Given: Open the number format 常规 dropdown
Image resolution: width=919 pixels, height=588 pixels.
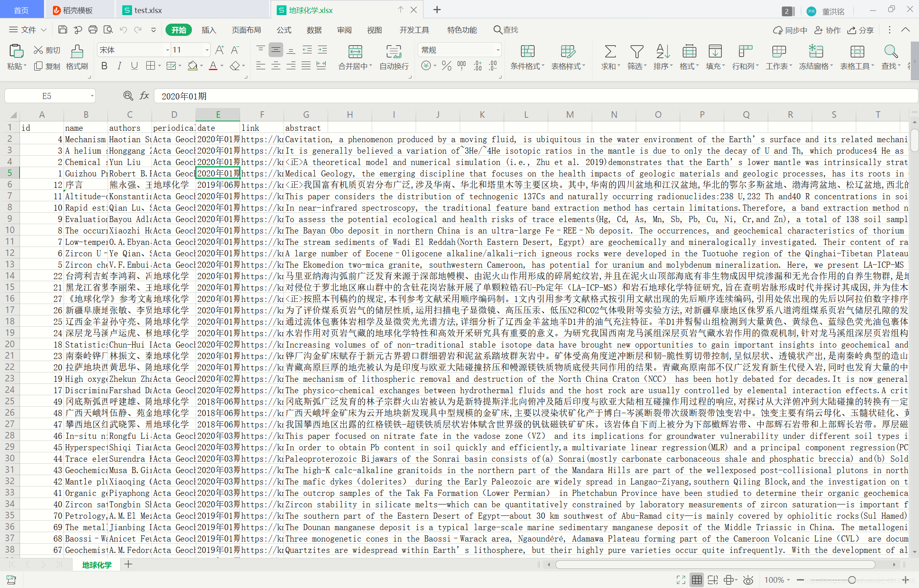Looking at the screenshot, I should pyautogui.click(x=498, y=50).
